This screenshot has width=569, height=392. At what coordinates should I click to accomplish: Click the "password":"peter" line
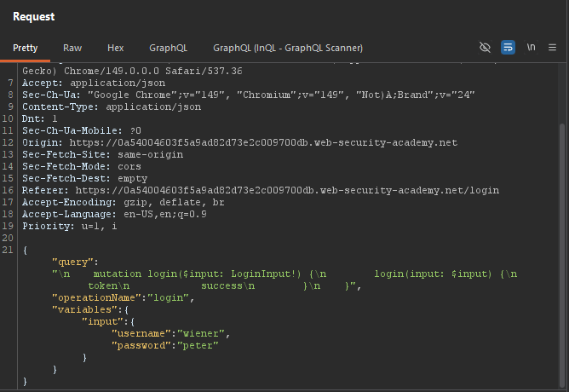(164, 346)
